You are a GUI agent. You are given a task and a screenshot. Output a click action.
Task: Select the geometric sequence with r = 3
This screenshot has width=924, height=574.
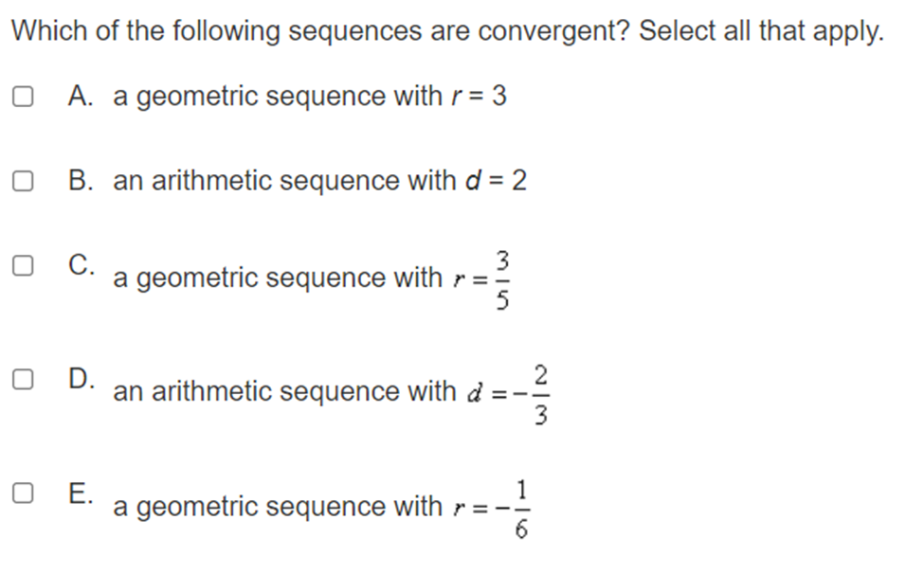(x=23, y=94)
